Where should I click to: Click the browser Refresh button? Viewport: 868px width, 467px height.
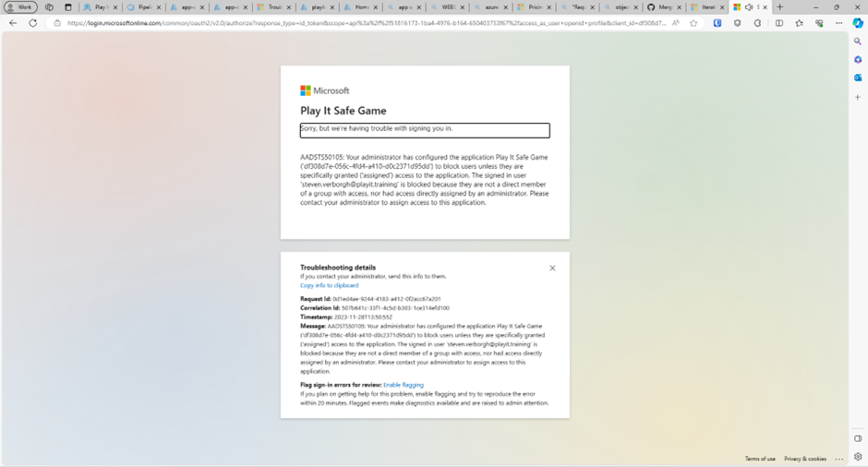pyautogui.click(x=33, y=23)
